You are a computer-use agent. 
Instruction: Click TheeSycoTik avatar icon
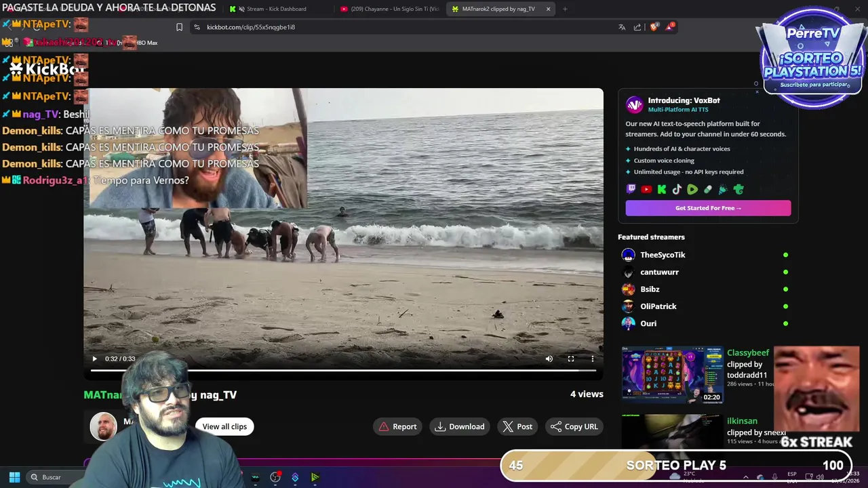(x=629, y=255)
